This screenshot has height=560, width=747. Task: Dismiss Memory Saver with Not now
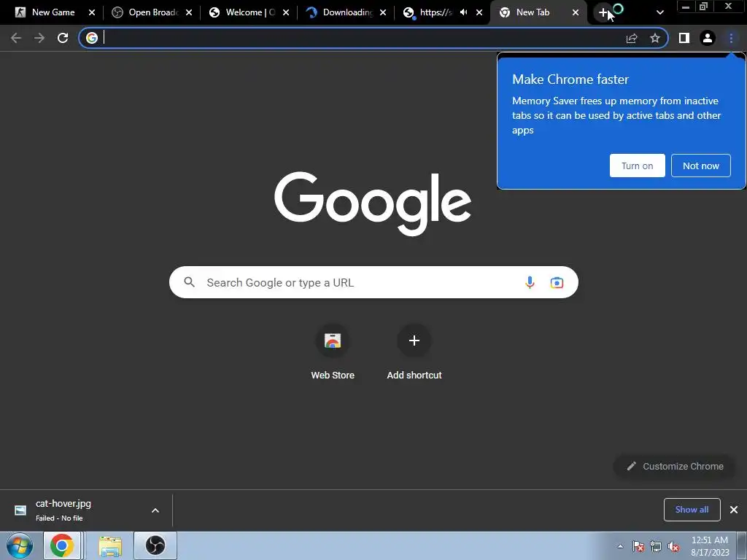tap(701, 166)
